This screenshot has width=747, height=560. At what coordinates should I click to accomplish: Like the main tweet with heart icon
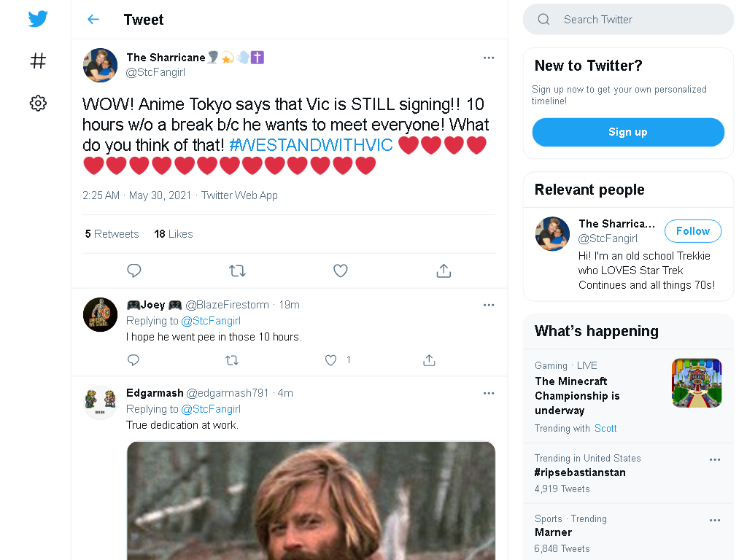click(x=340, y=271)
